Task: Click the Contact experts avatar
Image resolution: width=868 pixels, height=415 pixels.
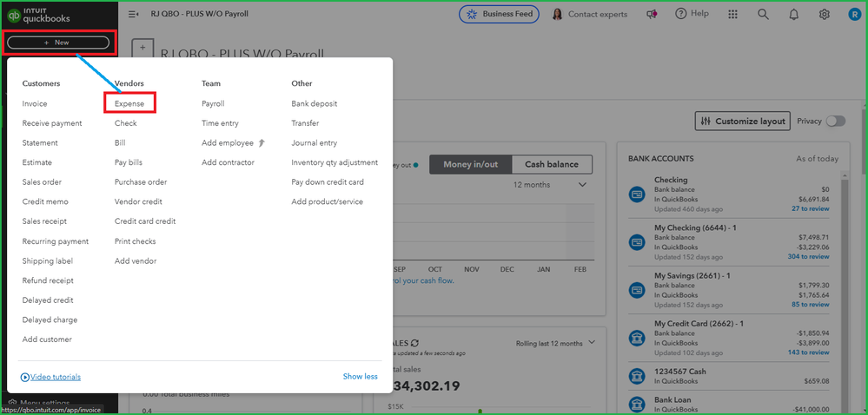Action: coord(558,15)
